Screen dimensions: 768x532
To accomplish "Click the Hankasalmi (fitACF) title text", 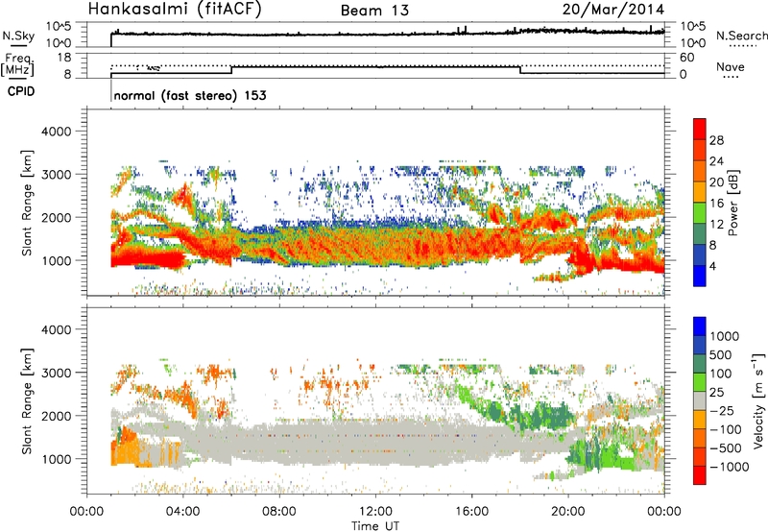I will [x=175, y=9].
